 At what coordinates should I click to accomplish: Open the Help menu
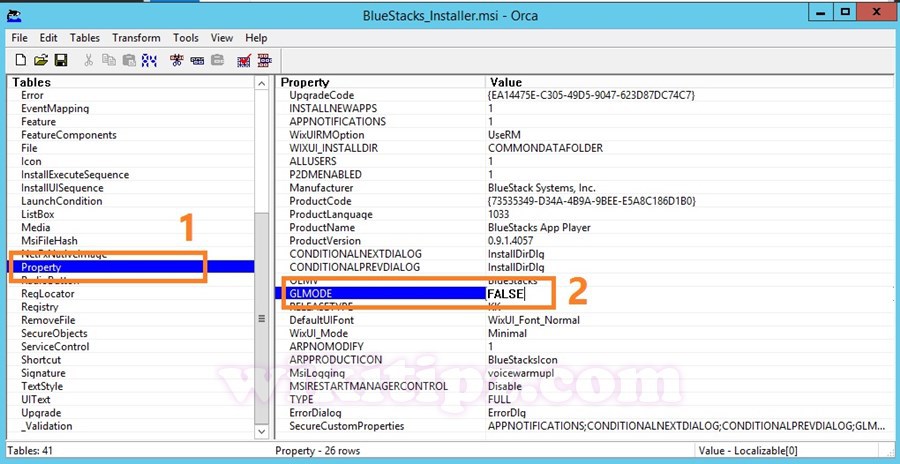256,38
